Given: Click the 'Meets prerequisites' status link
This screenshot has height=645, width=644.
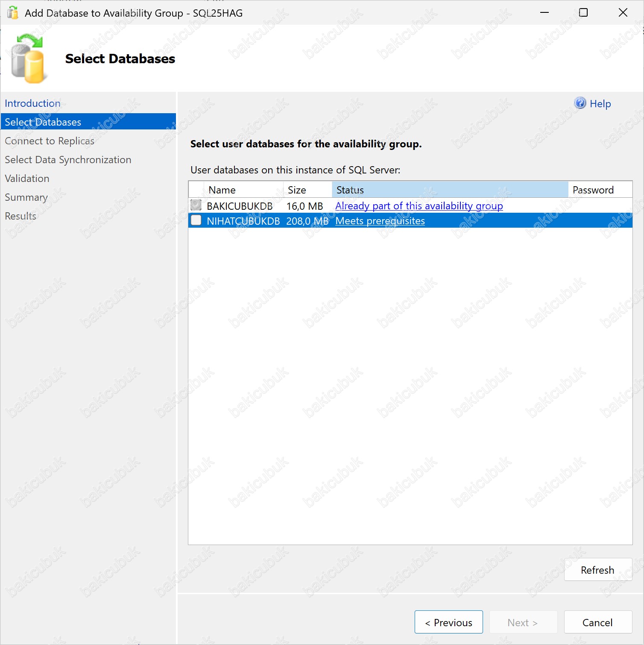Looking at the screenshot, I should [x=380, y=221].
